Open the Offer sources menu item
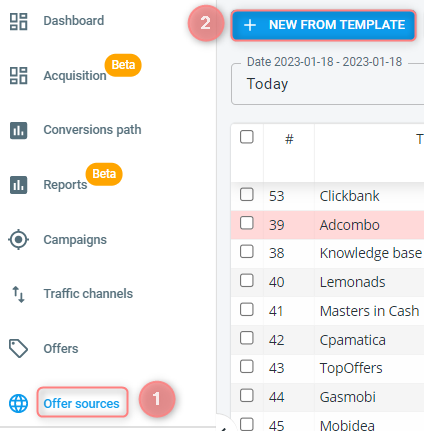 (x=81, y=403)
